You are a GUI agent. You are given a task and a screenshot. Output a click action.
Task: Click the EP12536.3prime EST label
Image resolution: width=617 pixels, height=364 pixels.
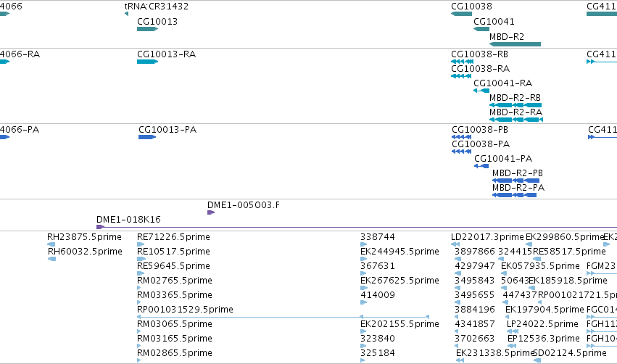point(544,339)
